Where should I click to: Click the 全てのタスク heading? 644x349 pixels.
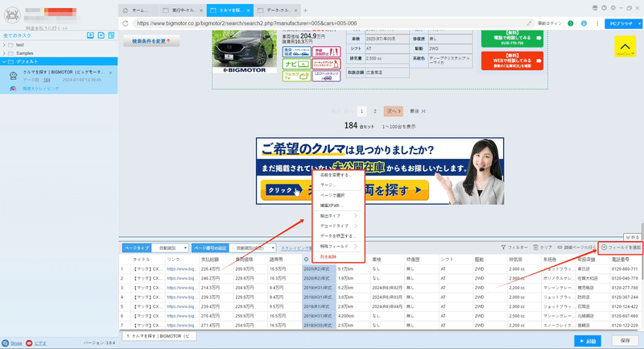(17, 35)
